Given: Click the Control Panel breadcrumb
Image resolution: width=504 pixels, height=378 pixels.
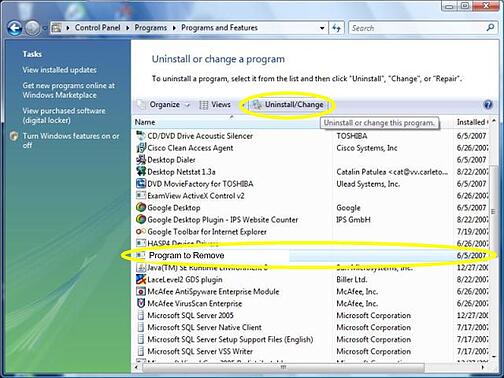Looking at the screenshot, I should 97,28.
